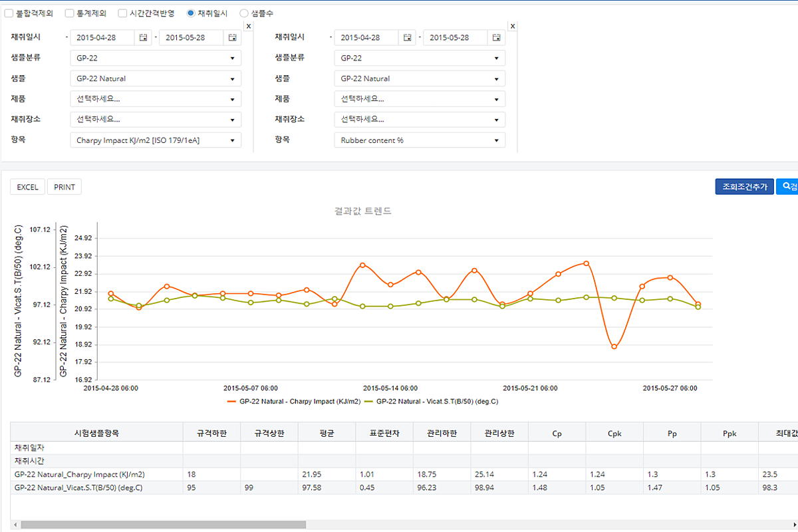Click the 관리하한 column header
Image resolution: width=798 pixels, height=532 pixels.
pos(442,432)
